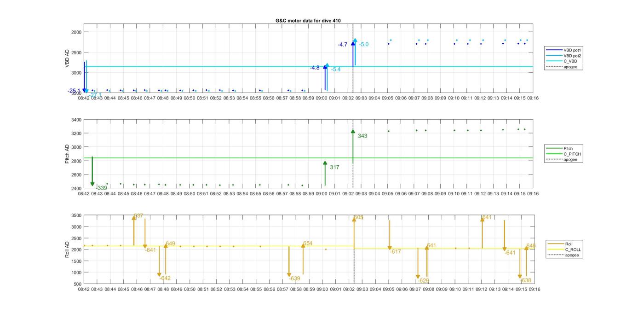This screenshot has width=644, height=319.
Task: Click the '1500' tick on Roll axis
Action: coord(75,261)
